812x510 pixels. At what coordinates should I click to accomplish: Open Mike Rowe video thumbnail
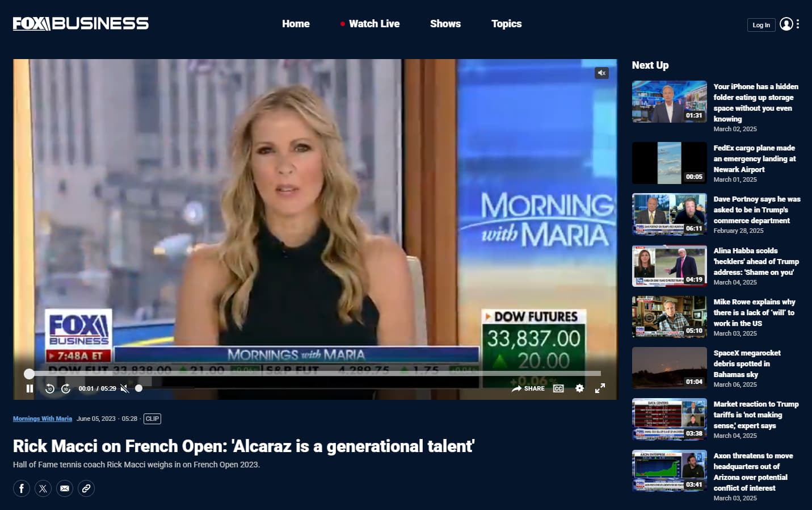click(x=670, y=317)
